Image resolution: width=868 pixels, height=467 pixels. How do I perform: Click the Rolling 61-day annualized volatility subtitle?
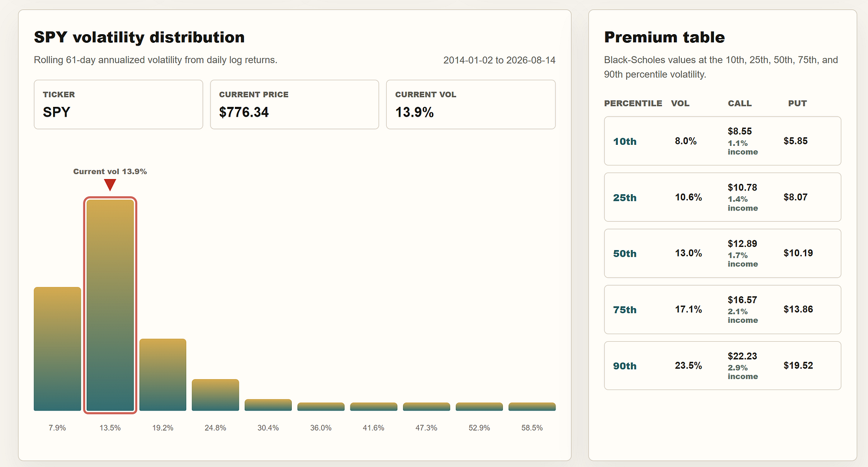point(156,60)
